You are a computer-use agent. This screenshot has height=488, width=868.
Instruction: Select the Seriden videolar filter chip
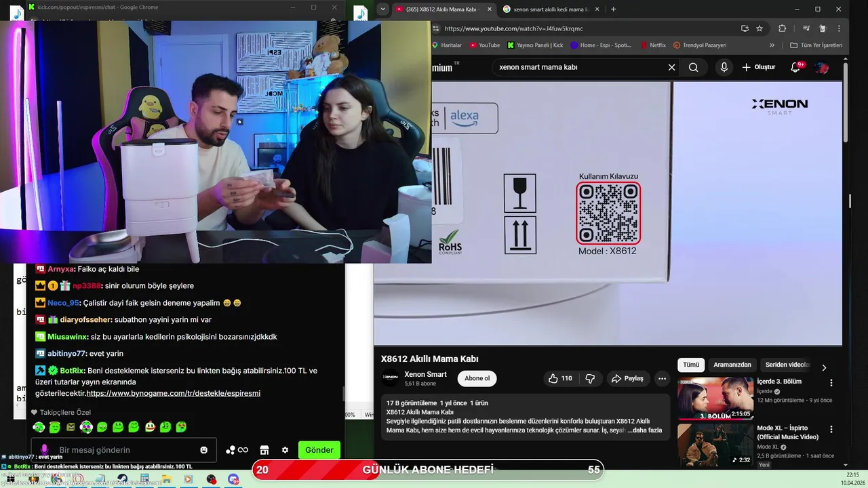tap(787, 365)
